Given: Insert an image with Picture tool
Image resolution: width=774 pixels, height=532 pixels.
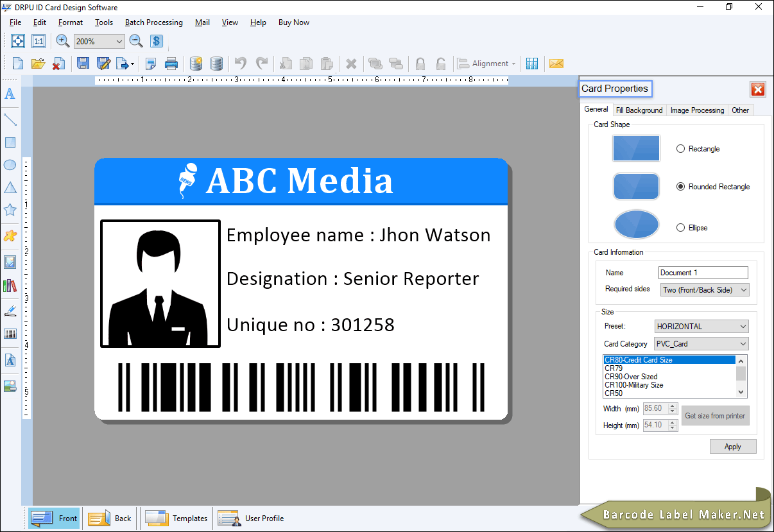Looking at the screenshot, I should 10,262.
